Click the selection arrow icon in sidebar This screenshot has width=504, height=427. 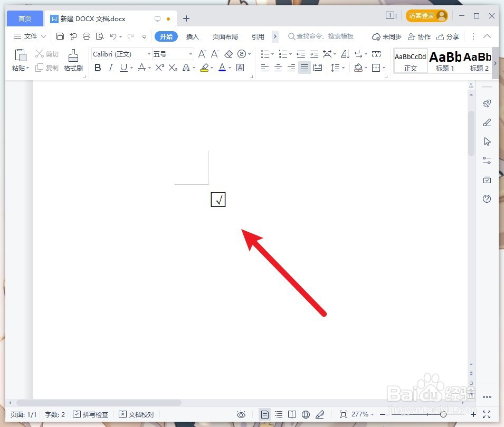(487, 141)
